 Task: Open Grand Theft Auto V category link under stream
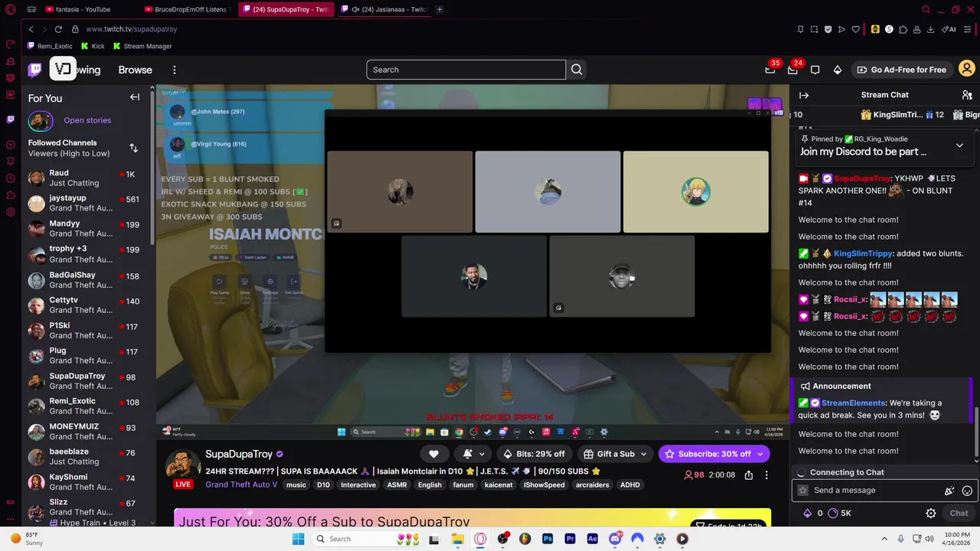pyautogui.click(x=241, y=484)
